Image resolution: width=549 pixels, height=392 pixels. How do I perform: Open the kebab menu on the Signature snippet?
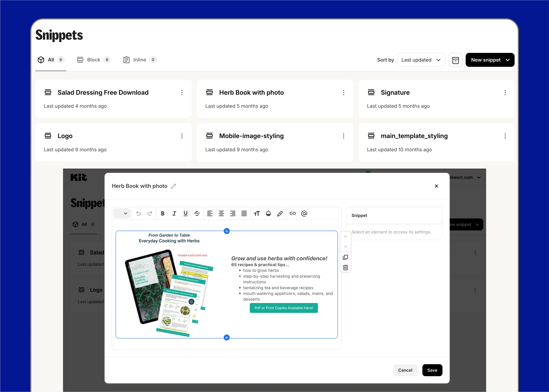[x=505, y=92]
